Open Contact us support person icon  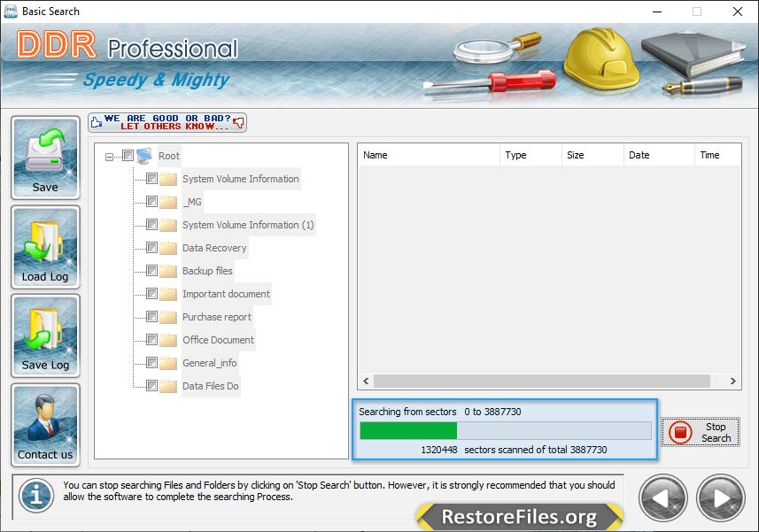pyautogui.click(x=45, y=425)
